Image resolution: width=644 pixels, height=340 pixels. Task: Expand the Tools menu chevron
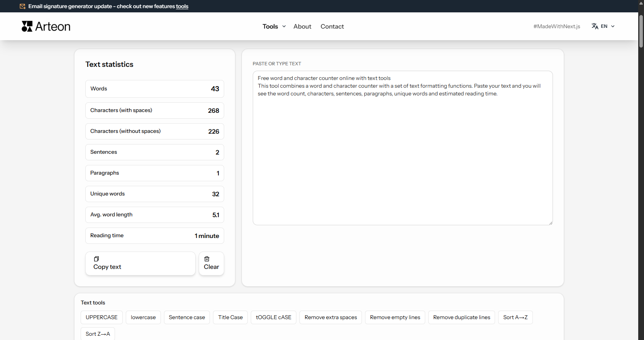pyautogui.click(x=284, y=26)
